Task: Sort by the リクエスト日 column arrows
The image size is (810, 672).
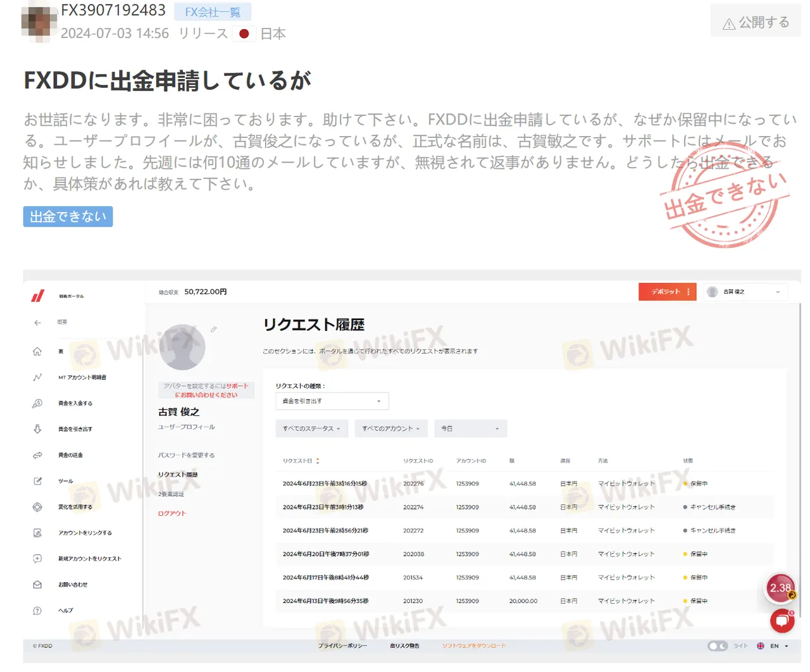Action: pos(318,461)
